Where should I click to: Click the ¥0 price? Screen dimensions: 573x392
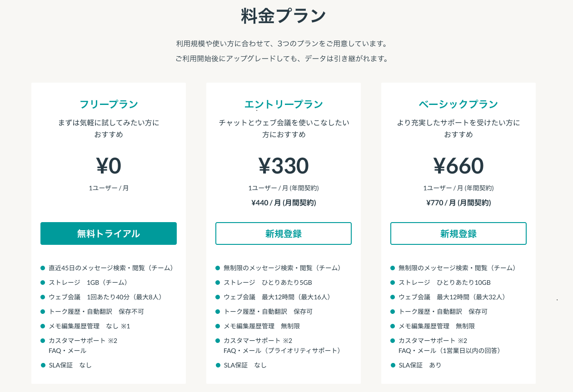pyautogui.click(x=109, y=166)
